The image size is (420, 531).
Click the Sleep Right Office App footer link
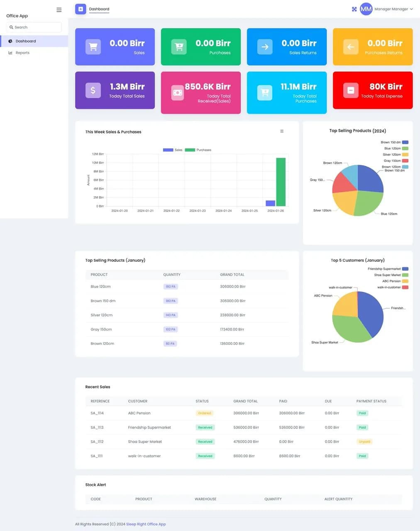click(146, 524)
